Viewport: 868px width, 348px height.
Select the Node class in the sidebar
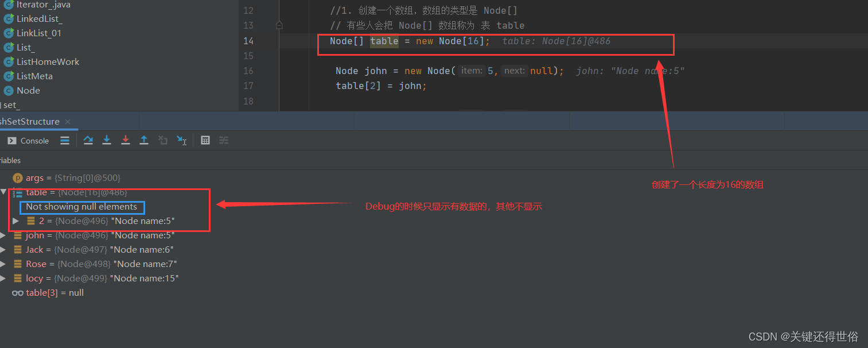[28, 90]
